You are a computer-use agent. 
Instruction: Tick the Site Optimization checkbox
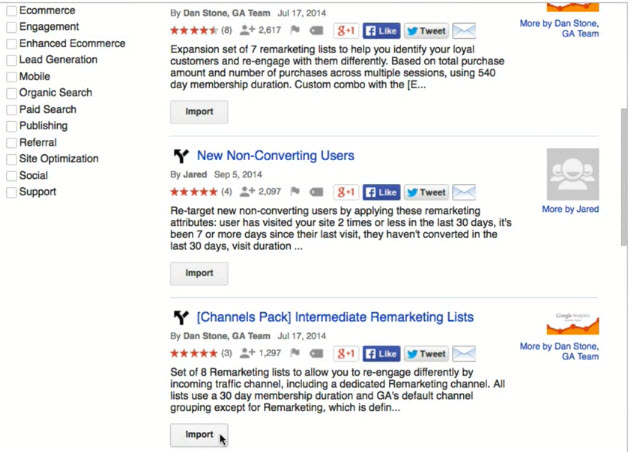coord(12,160)
